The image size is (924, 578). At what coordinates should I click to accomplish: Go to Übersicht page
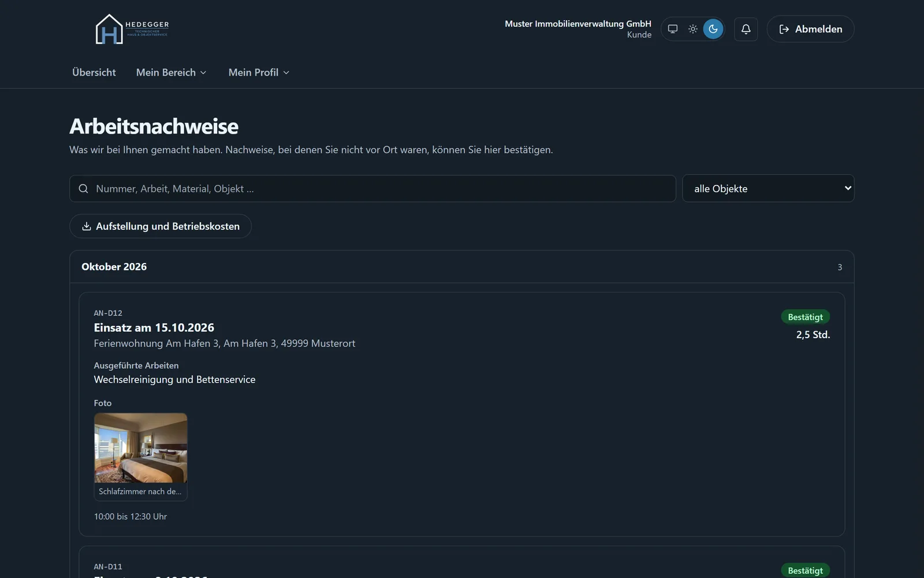[x=94, y=72]
